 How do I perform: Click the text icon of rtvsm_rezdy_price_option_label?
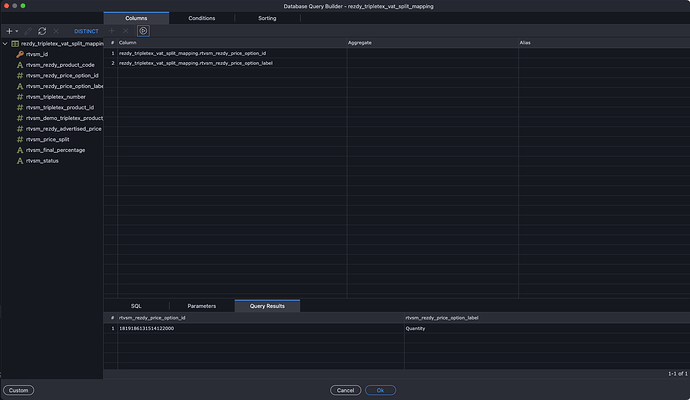tap(20, 86)
